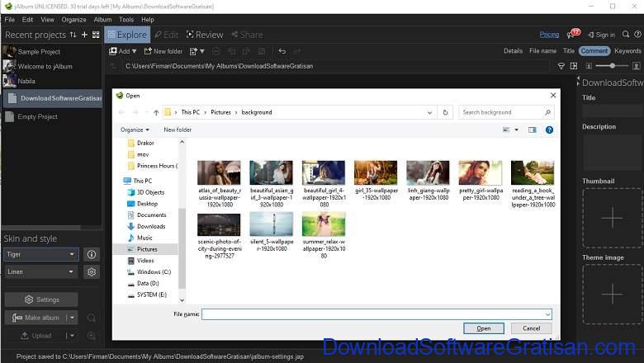
Task: Click Sign in
Action: [601, 35]
